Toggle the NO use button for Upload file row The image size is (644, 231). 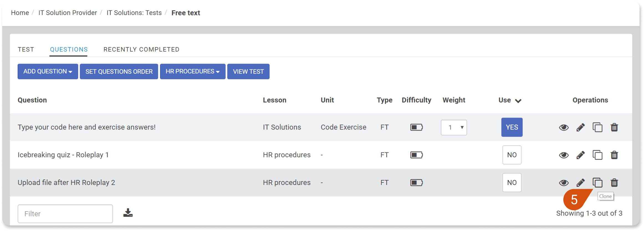(512, 182)
